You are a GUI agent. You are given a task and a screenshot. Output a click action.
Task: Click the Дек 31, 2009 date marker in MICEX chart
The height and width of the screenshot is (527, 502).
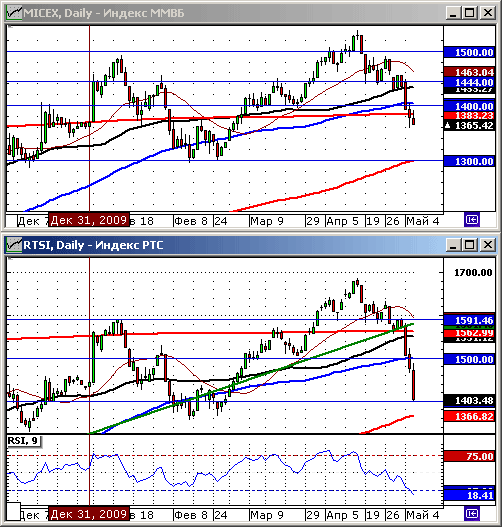coord(89,220)
